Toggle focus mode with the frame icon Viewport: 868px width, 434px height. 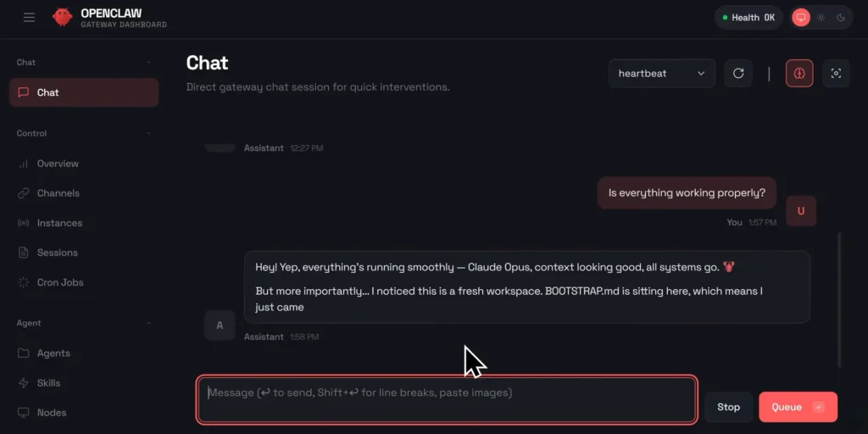tap(836, 74)
